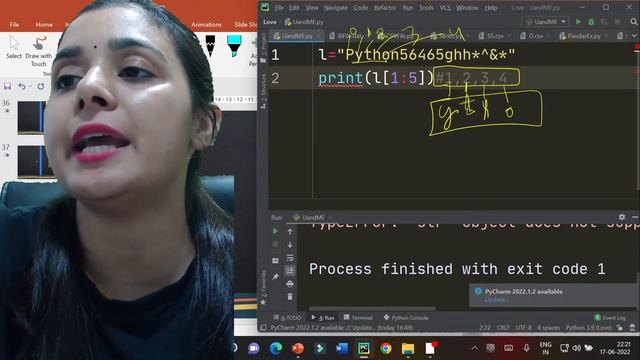Open the Window menu

click(467, 8)
